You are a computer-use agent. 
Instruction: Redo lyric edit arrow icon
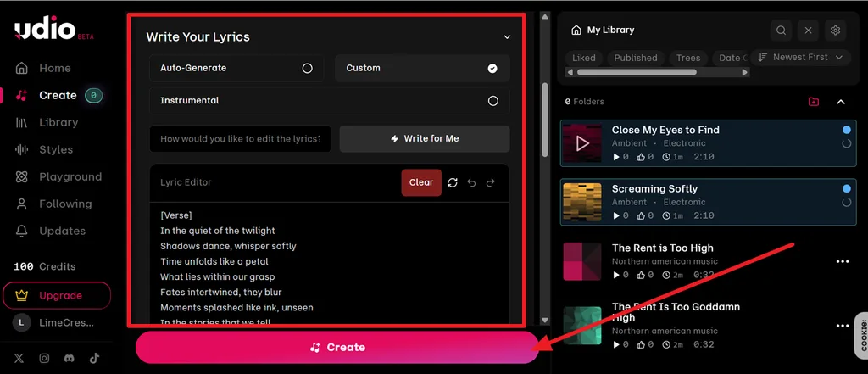pyautogui.click(x=491, y=183)
